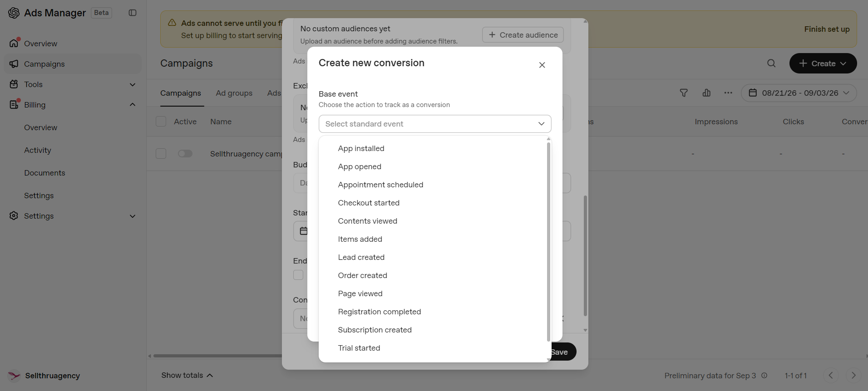This screenshot has width=868, height=391.
Task: Sort by Name column header
Action: (221, 122)
